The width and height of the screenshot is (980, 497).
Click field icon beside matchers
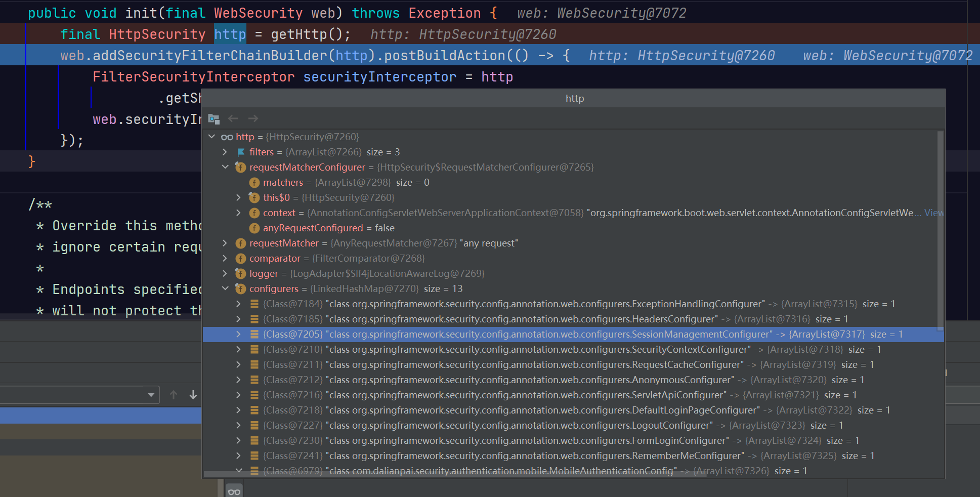[x=254, y=182]
